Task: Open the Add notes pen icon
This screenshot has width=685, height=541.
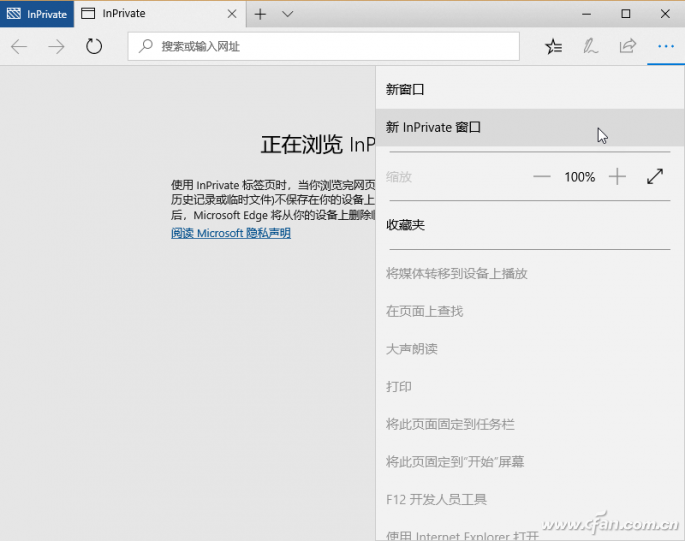Action: pos(591,46)
